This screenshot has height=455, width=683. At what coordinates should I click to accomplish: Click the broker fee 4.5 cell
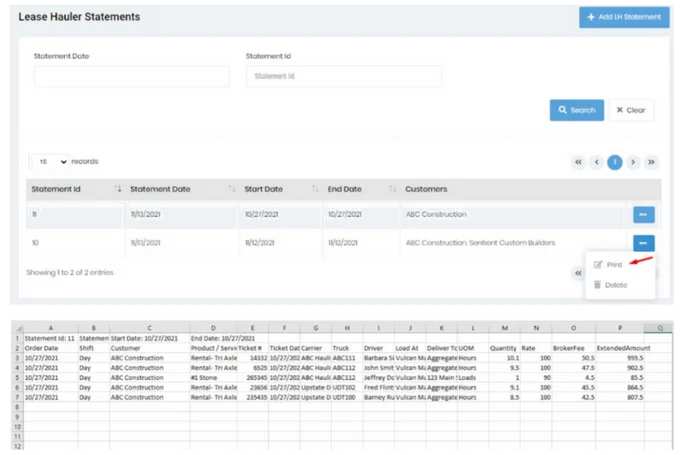point(573,377)
